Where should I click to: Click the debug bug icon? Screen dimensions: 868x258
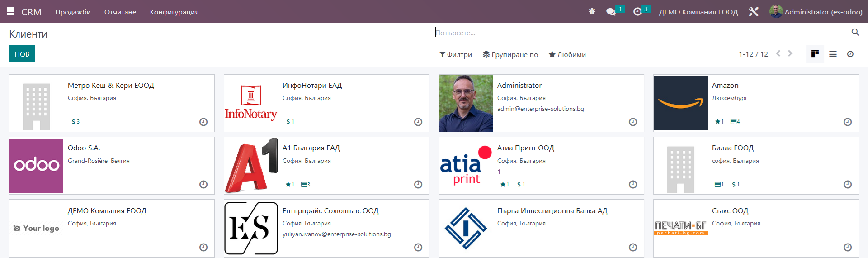592,12
